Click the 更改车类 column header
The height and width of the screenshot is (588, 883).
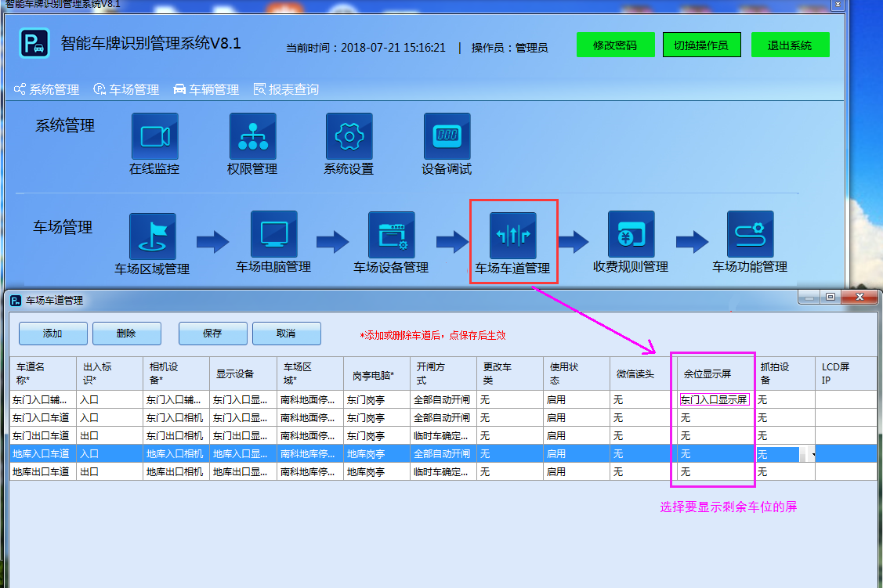(x=510, y=373)
